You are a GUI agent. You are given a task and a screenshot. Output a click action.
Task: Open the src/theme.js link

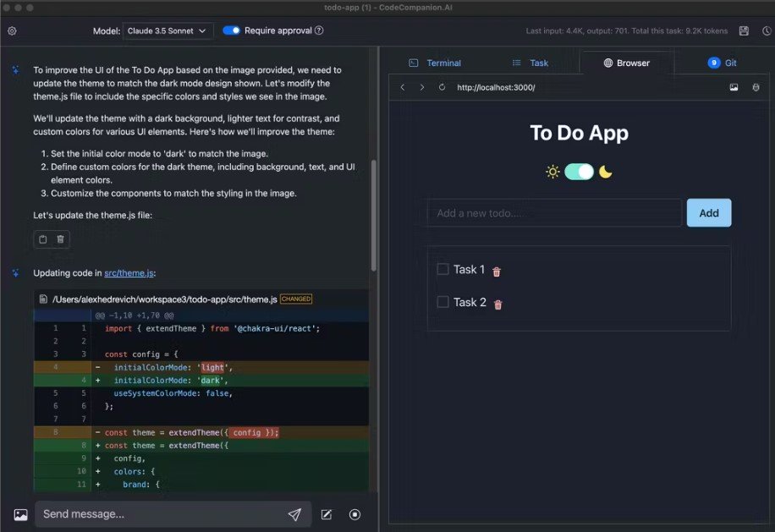pos(127,272)
